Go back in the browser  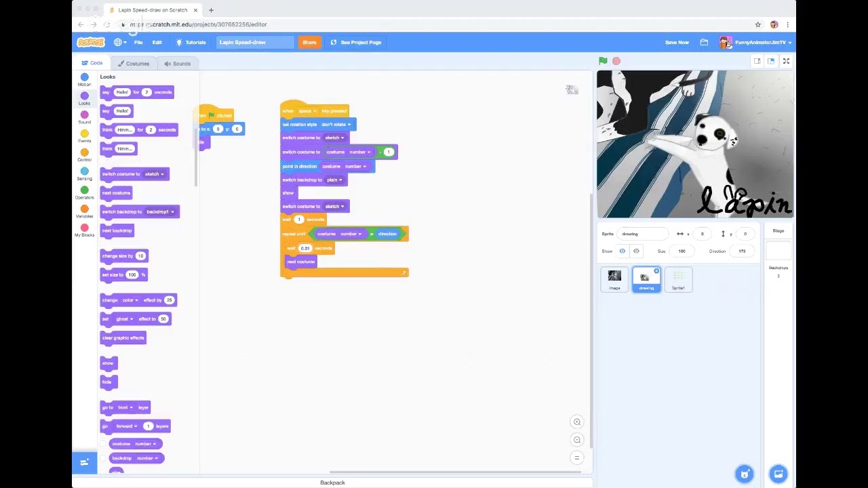[x=81, y=24]
